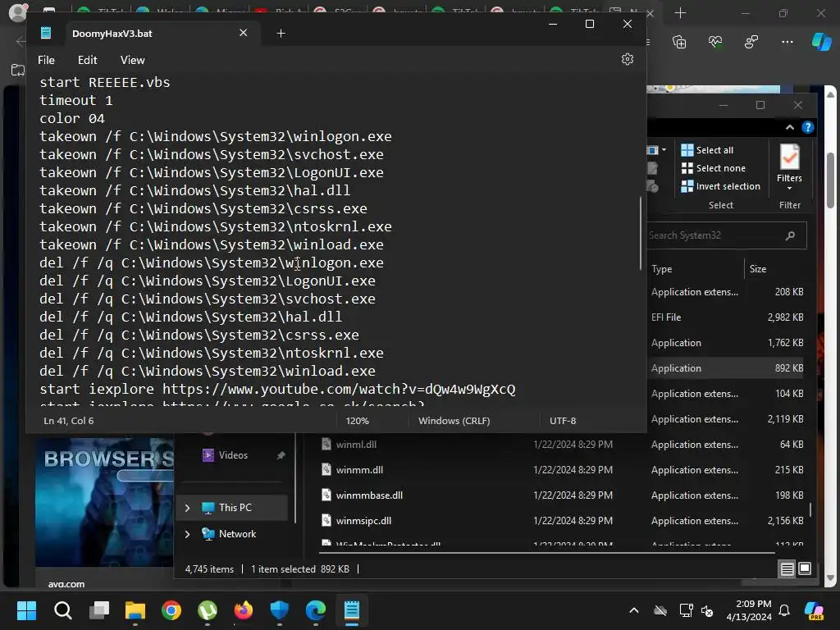Open Notepad settings gear icon
Image resolution: width=840 pixels, height=630 pixels.
coord(628,59)
